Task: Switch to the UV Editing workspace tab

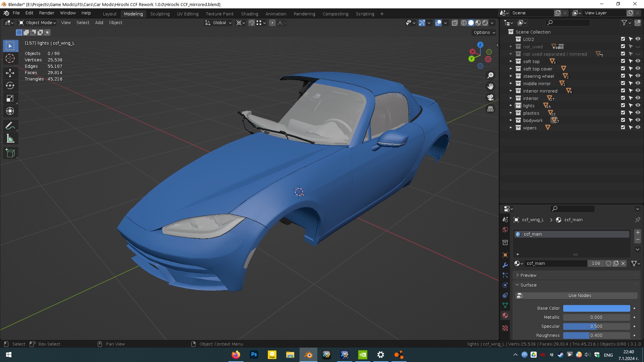Action: pos(187,14)
